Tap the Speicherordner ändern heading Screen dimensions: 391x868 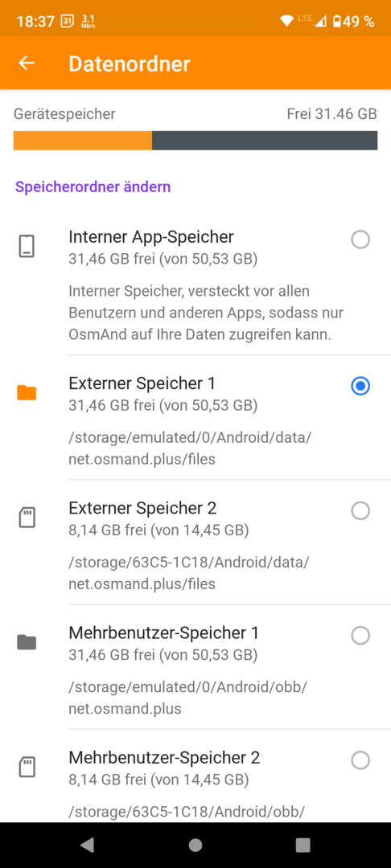pyautogui.click(x=93, y=187)
